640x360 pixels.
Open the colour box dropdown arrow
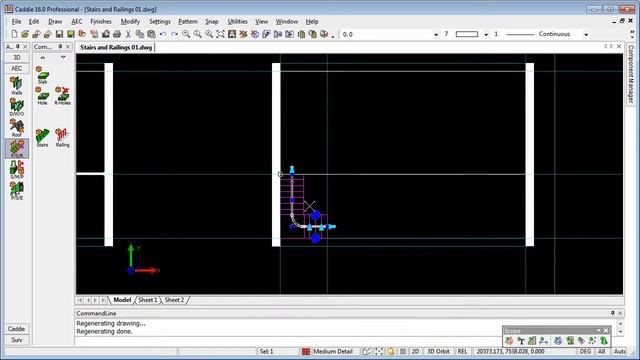click(x=486, y=35)
